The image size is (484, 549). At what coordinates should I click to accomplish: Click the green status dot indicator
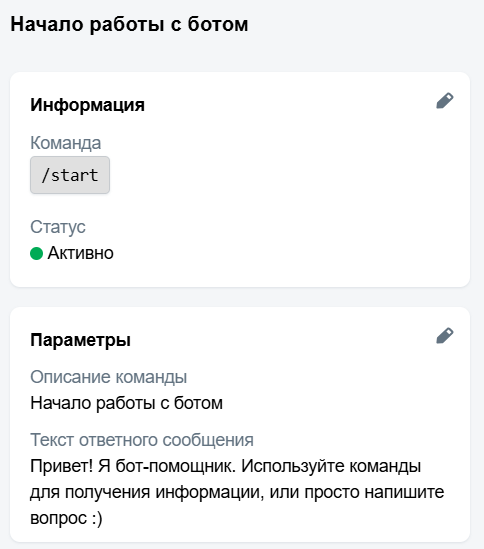(36, 253)
